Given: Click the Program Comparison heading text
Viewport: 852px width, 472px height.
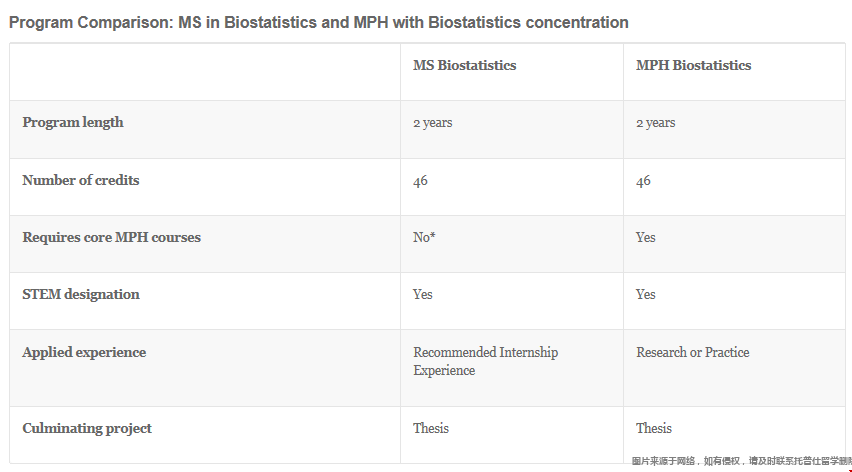Looking at the screenshot, I should click(319, 22).
